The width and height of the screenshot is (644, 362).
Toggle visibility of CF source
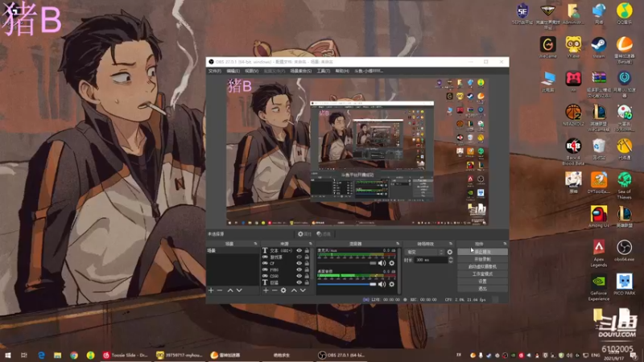[299, 263]
